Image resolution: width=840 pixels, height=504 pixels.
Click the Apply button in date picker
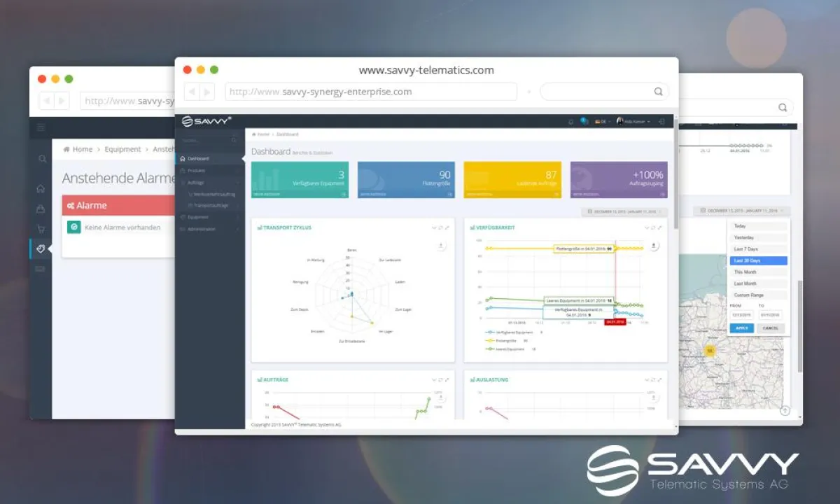[x=741, y=328]
